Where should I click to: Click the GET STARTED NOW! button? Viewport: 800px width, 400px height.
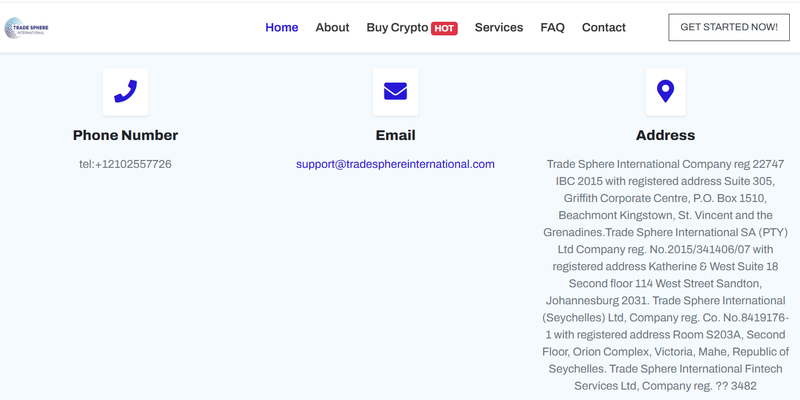click(x=729, y=27)
